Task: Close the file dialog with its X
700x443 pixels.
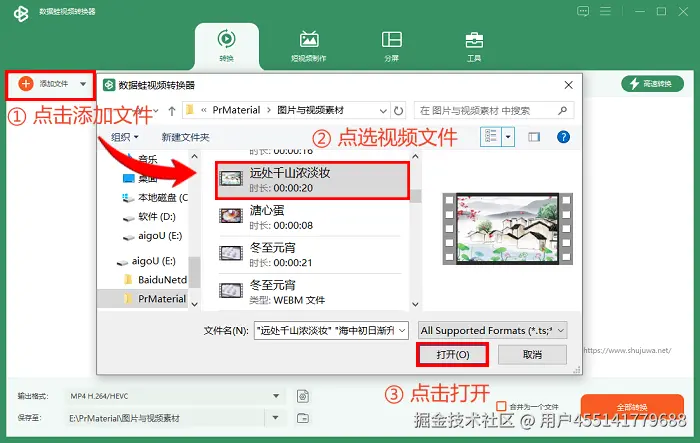Action: point(568,85)
